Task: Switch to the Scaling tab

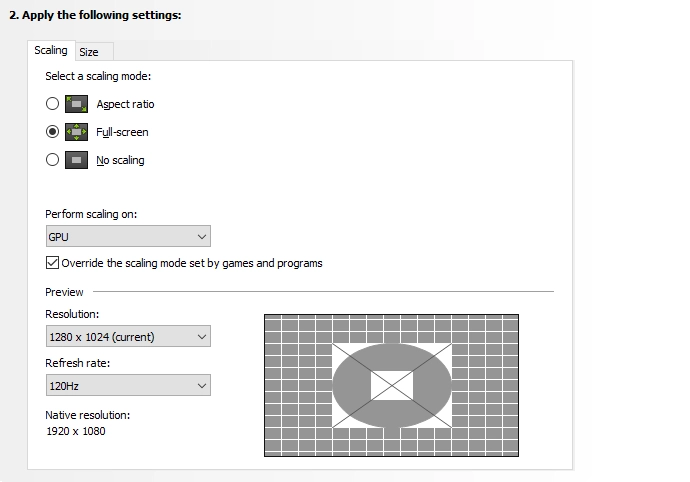Action: [x=51, y=51]
